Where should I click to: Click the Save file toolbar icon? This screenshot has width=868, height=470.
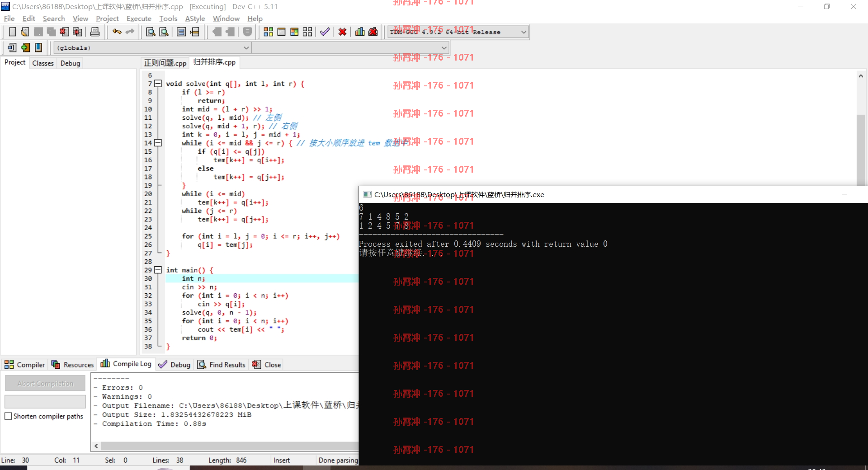(38, 32)
